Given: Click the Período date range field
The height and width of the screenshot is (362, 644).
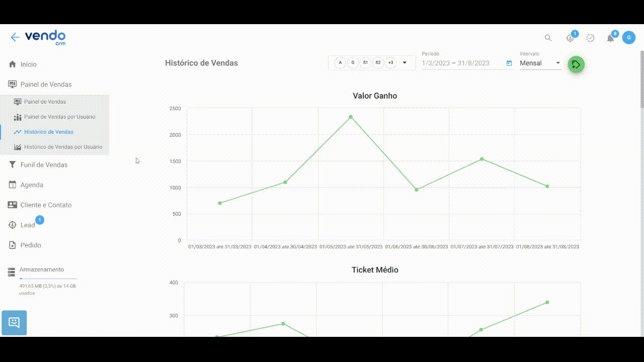Looking at the screenshot, I should pos(462,63).
